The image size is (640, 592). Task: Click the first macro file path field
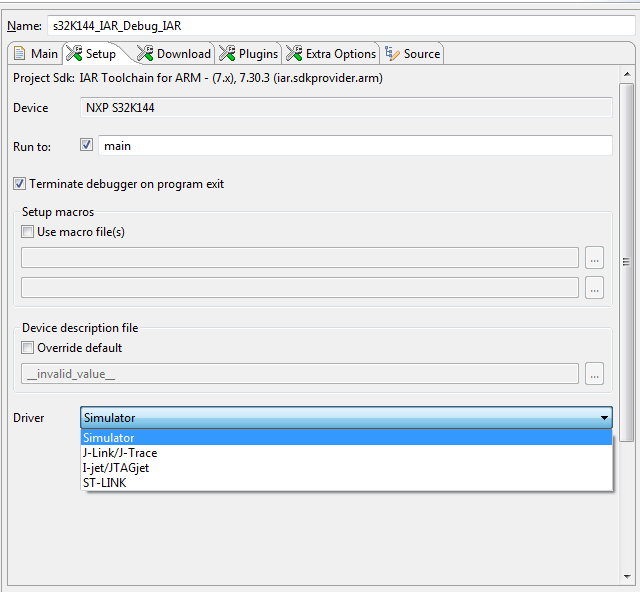(x=300, y=258)
